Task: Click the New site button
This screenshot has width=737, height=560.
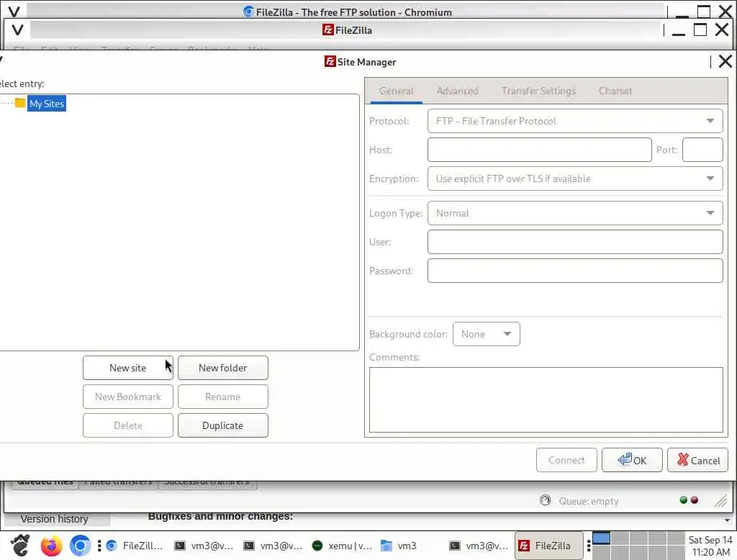Action: 128,368
